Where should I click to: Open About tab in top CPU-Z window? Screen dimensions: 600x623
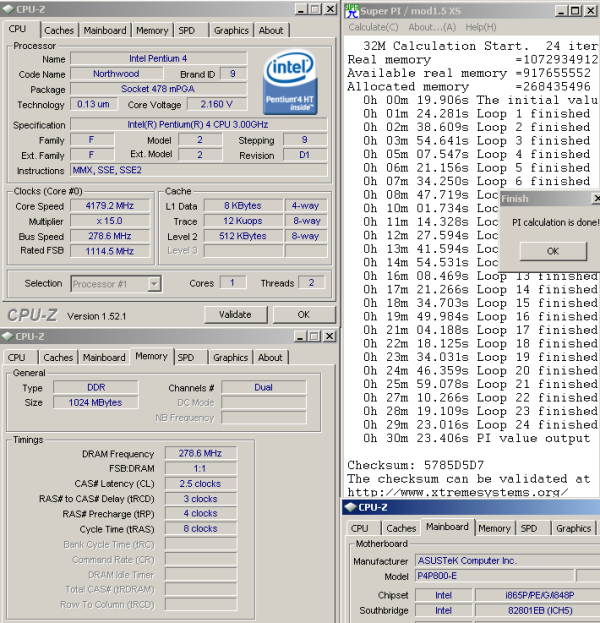271,31
